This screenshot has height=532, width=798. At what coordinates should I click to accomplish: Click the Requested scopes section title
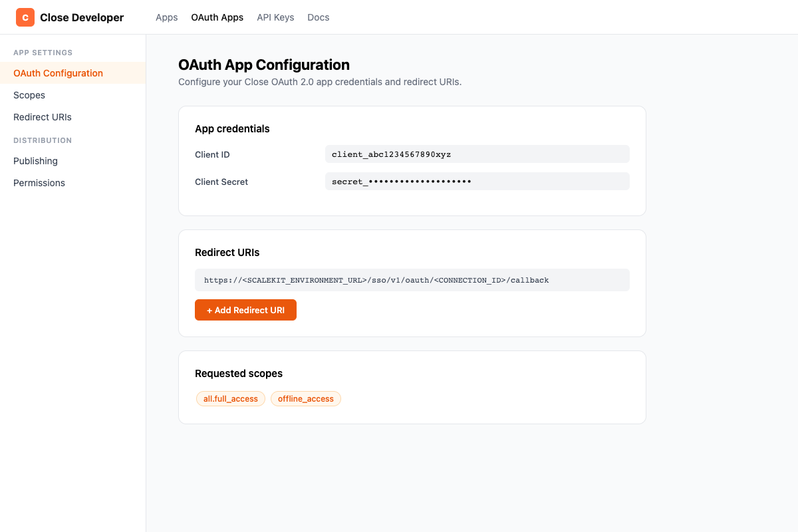point(239,374)
